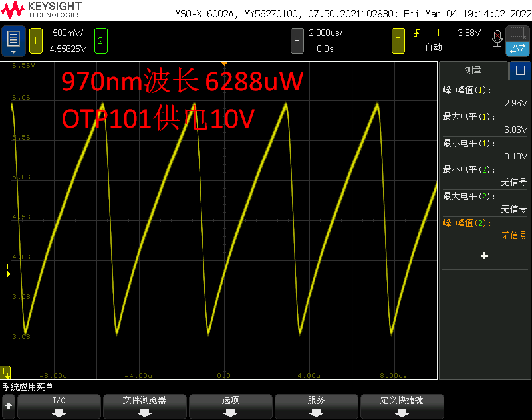Click the orange trigger time reference triangle

coord(224,64)
